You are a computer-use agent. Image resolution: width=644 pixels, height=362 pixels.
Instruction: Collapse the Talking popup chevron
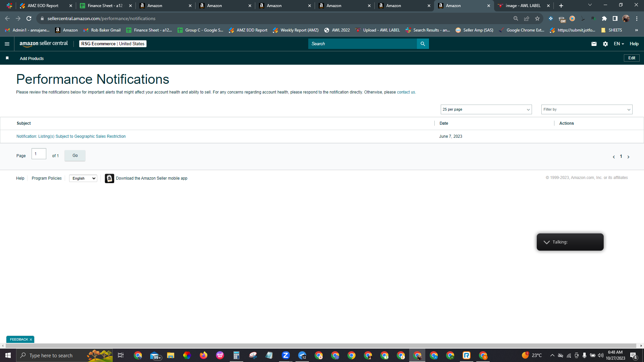click(546, 242)
